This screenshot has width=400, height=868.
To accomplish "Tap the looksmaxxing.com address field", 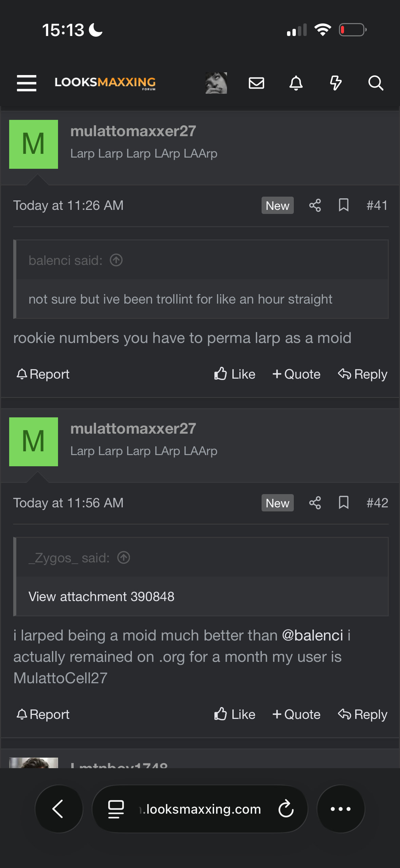I will pos(200,809).
